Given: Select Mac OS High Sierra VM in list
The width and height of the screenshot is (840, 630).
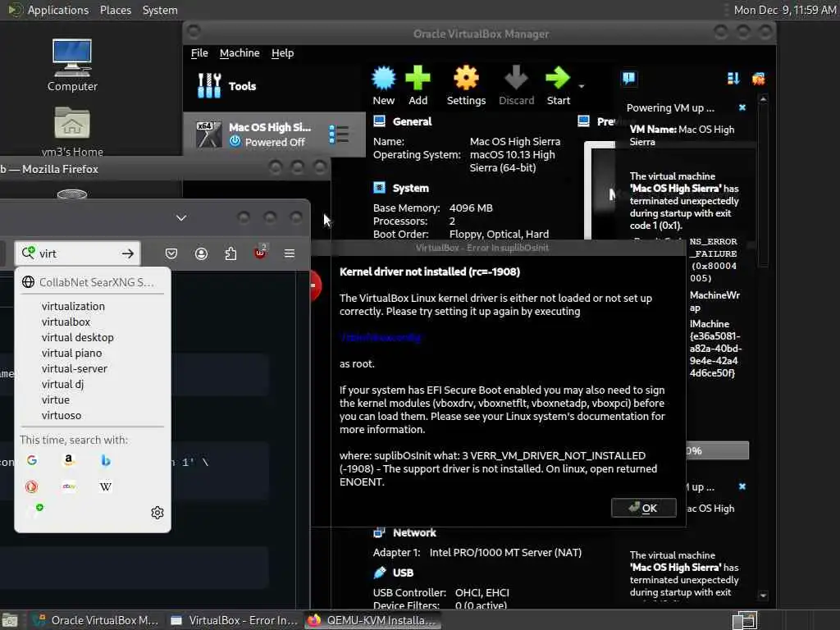Looking at the screenshot, I should click(274, 134).
